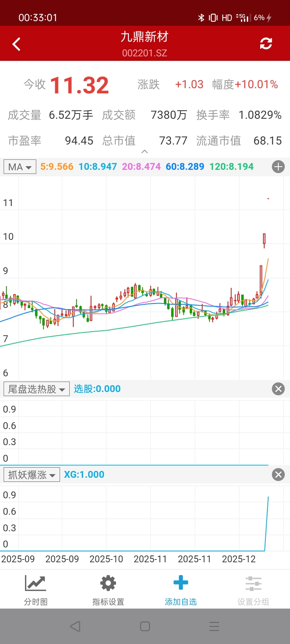This screenshot has width=290, height=644.
Task: Close the 尾盘选热股 indicator panel
Action: point(278,389)
